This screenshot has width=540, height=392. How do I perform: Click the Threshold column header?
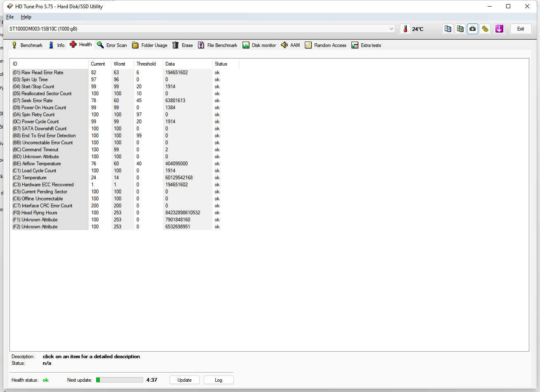click(146, 64)
